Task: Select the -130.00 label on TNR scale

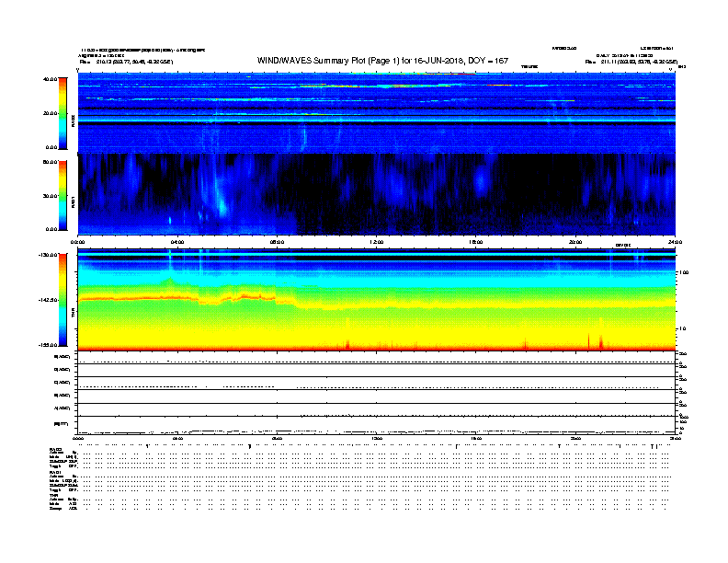Action: [48, 255]
